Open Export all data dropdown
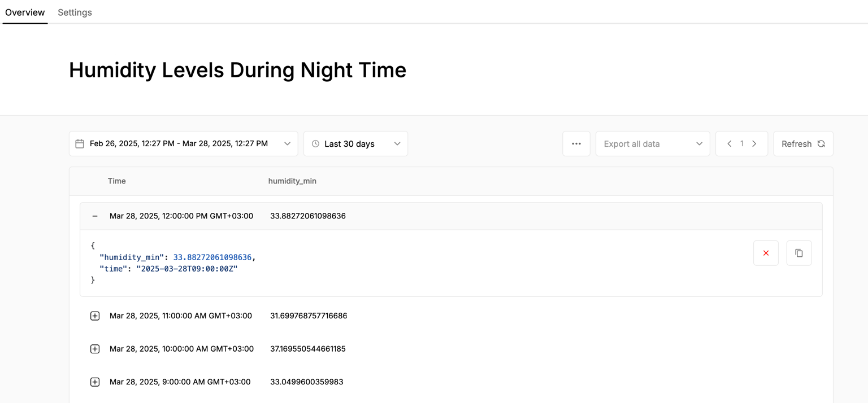Screen dimensions: 868x403 pyautogui.click(x=653, y=144)
